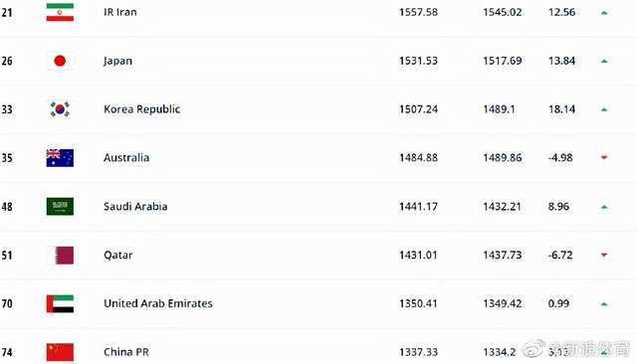This screenshot has width=637, height=364.
Task: Click the green up arrow for Iran
Action: [604, 13]
